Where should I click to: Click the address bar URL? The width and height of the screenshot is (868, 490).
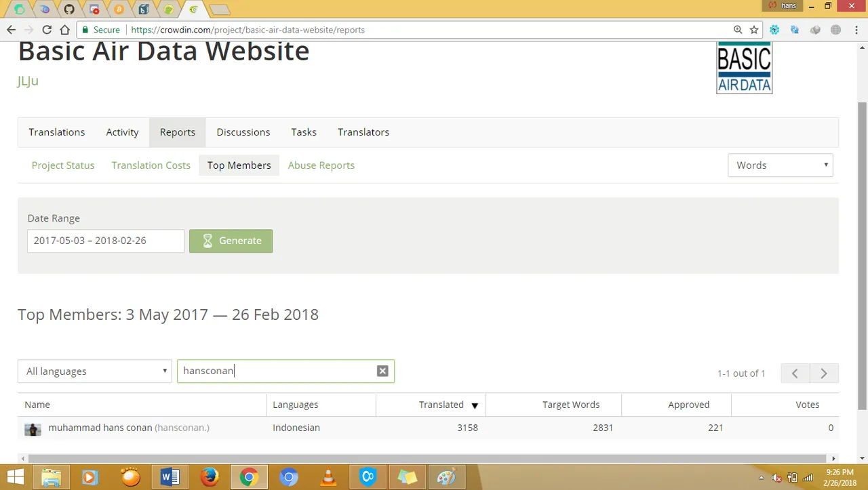[248, 30]
